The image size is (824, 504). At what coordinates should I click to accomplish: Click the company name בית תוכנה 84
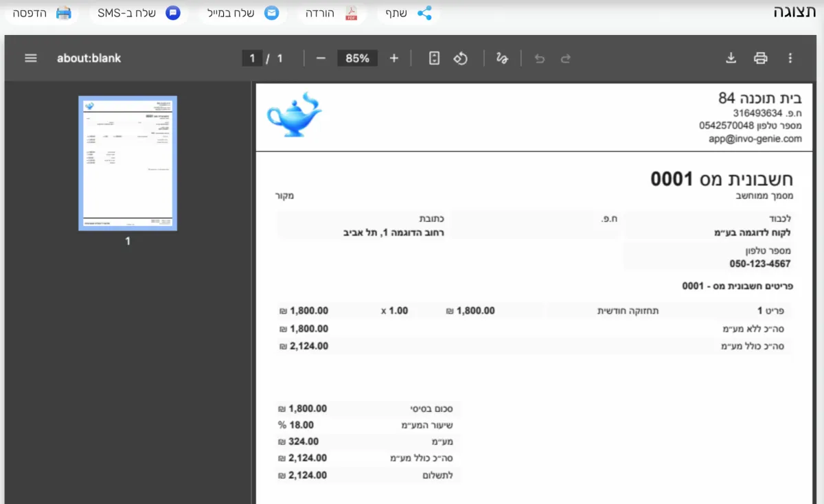click(x=760, y=98)
